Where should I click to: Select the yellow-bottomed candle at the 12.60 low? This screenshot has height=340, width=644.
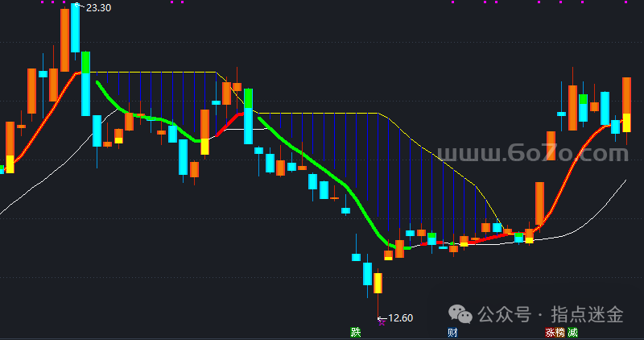pyautogui.click(x=378, y=283)
